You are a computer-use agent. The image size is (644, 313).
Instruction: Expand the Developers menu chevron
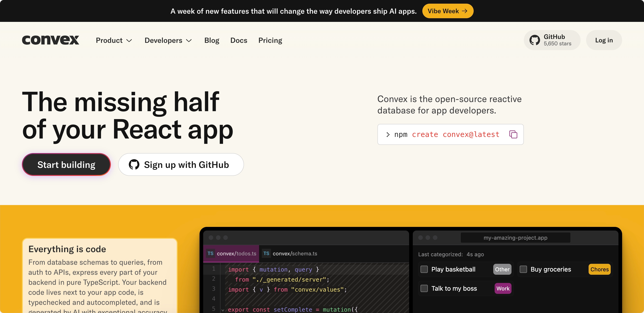click(189, 41)
